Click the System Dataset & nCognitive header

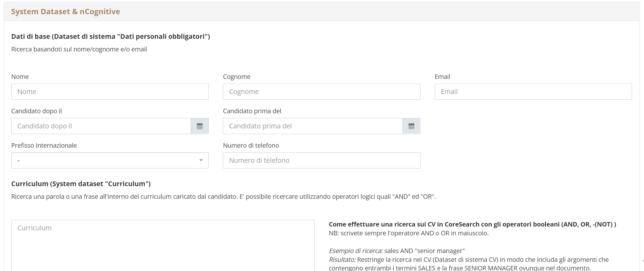66,12
